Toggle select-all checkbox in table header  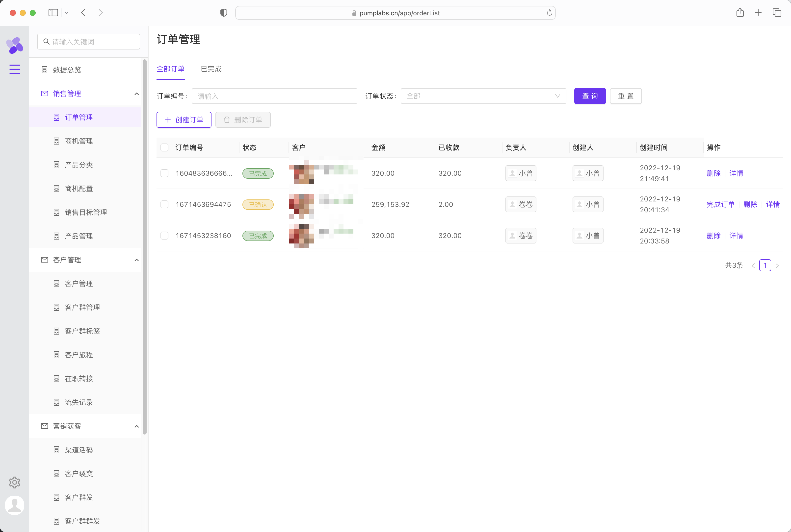point(164,147)
